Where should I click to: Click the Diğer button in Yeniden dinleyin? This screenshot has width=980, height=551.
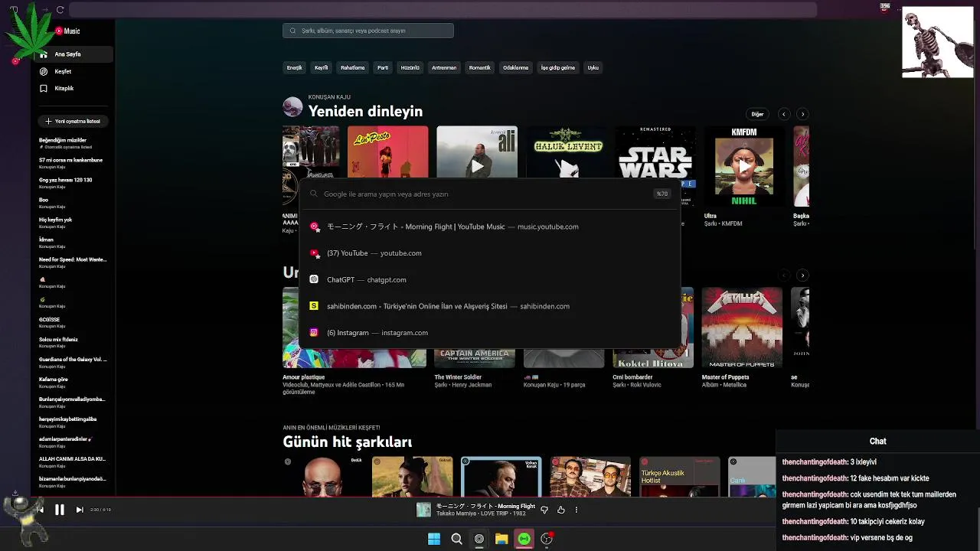point(757,114)
